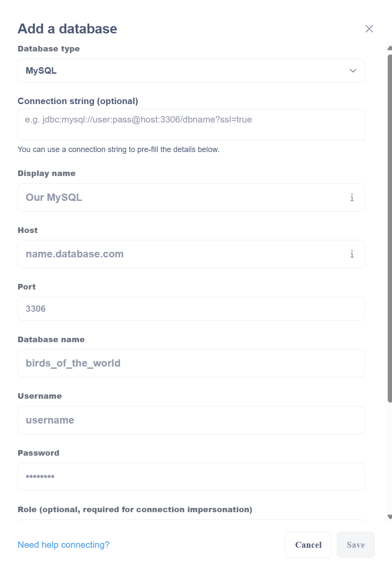Viewport: 392px width, 576px height.
Task: Show info icon tooltip for Host
Action: [x=352, y=254]
